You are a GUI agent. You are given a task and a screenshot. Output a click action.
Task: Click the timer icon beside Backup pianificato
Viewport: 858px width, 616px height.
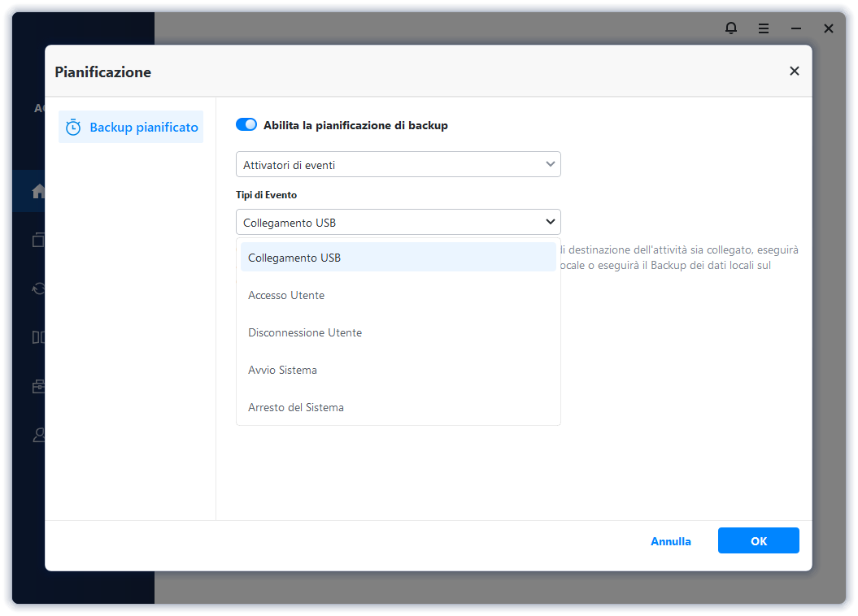point(73,128)
